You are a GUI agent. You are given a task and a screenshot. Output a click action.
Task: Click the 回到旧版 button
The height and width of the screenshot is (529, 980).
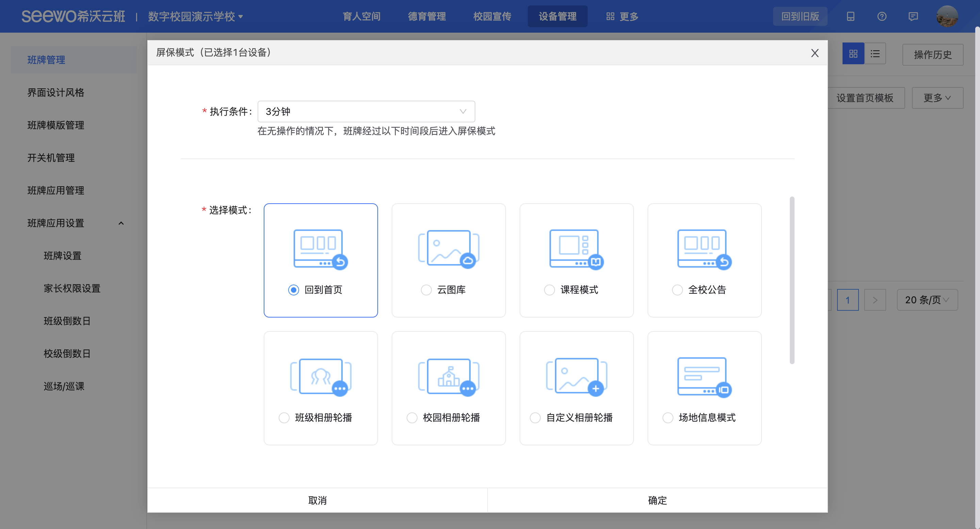click(800, 16)
